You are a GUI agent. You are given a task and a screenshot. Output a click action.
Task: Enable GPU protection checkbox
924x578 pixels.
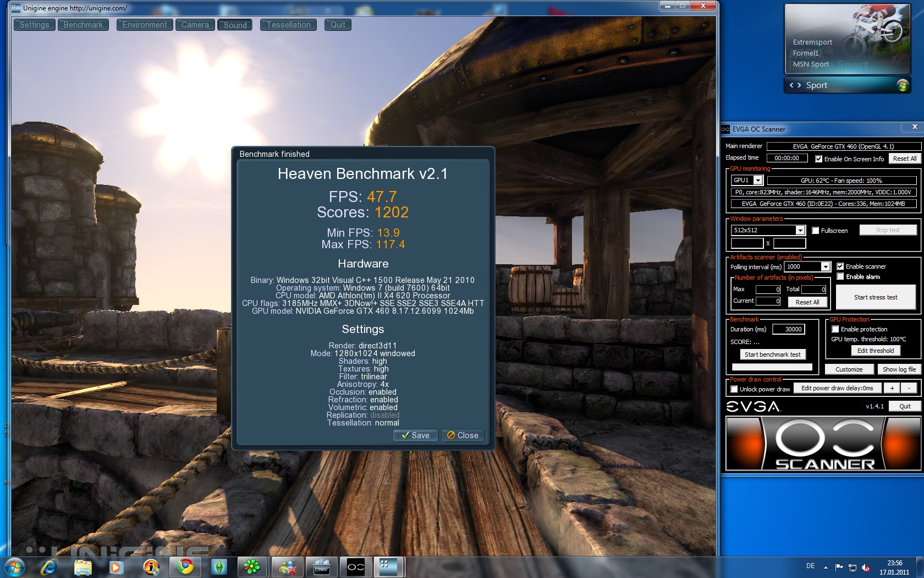pyautogui.click(x=835, y=329)
